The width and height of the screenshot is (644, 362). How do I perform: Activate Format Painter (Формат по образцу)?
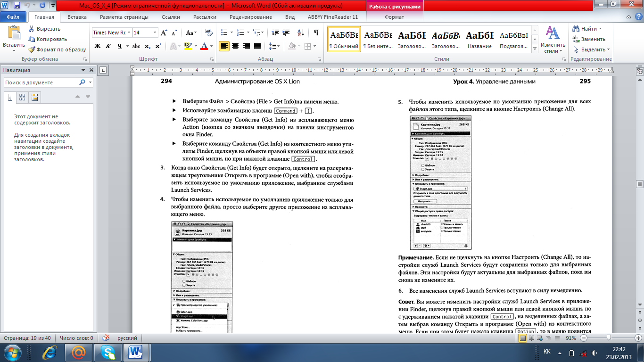pyautogui.click(x=57, y=49)
